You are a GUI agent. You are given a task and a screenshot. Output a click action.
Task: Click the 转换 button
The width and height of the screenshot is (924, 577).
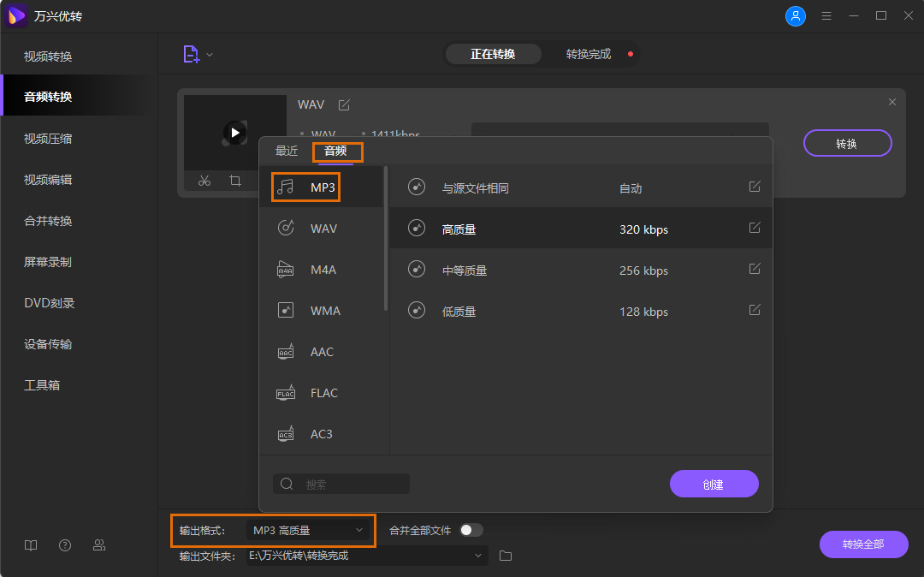click(847, 143)
